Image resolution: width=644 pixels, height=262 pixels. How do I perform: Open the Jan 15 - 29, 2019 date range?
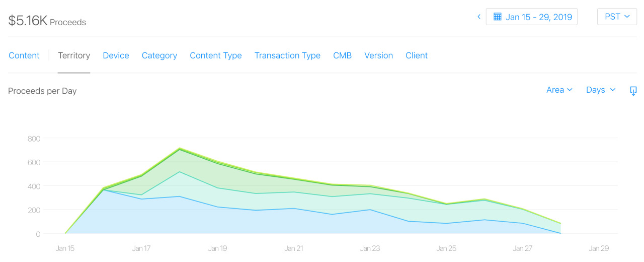click(x=531, y=17)
